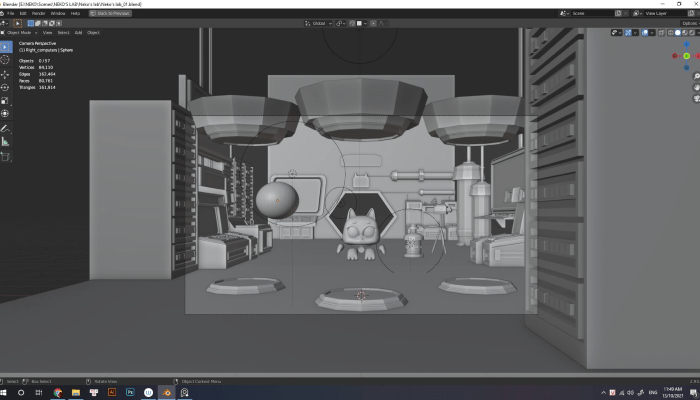The width and height of the screenshot is (700, 400).
Task: Choose the Scale tool
Action: pos(5,100)
